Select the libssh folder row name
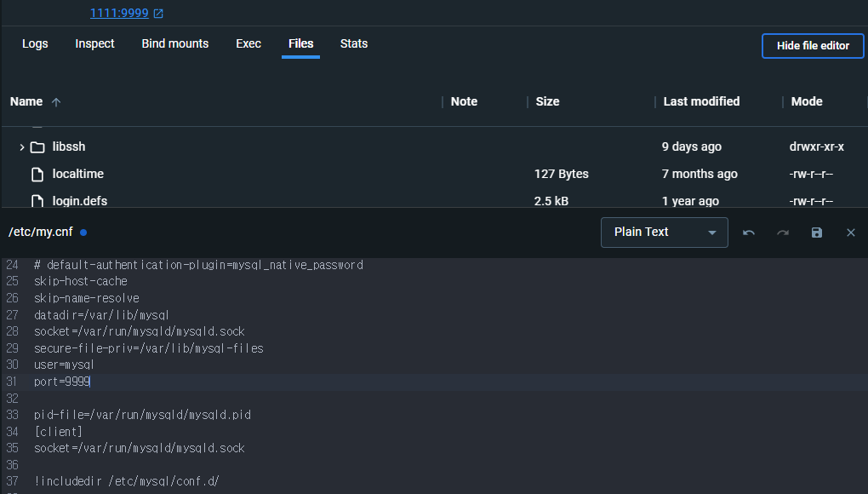The height and width of the screenshot is (494, 868). 69,146
